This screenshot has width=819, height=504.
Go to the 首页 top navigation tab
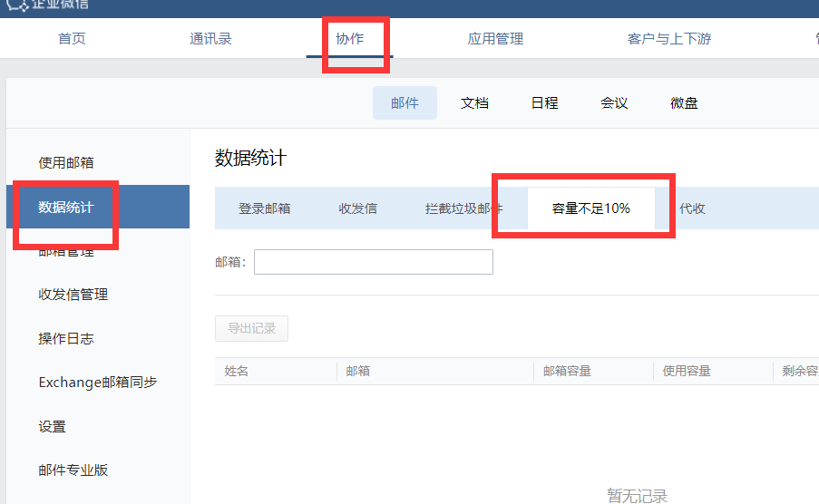click(x=72, y=39)
